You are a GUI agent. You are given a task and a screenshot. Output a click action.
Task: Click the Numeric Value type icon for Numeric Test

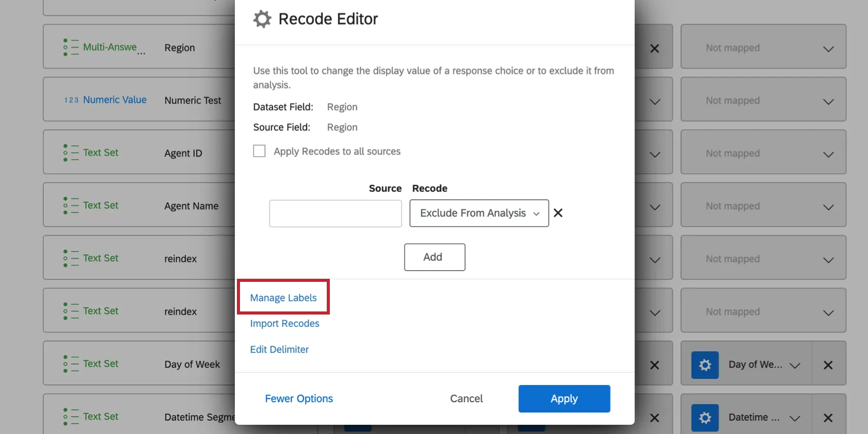pos(71,100)
